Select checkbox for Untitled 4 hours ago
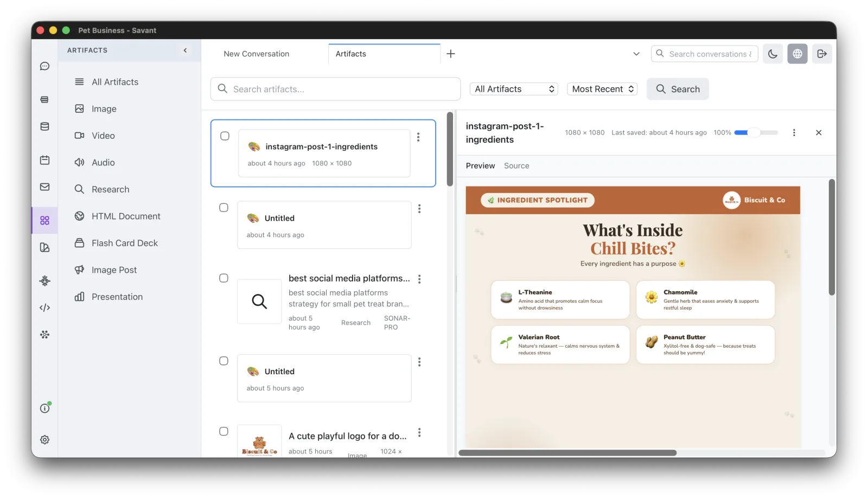This screenshot has width=868, height=499. (x=224, y=208)
